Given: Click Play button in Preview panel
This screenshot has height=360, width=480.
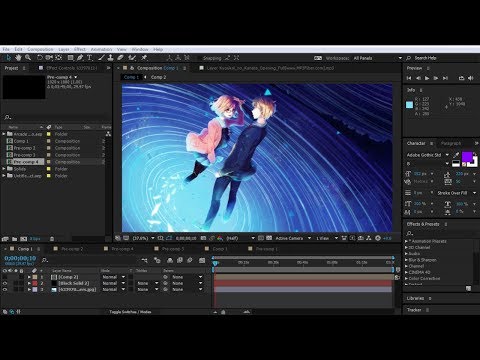Looking at the screenshot, I should point(427,78).
